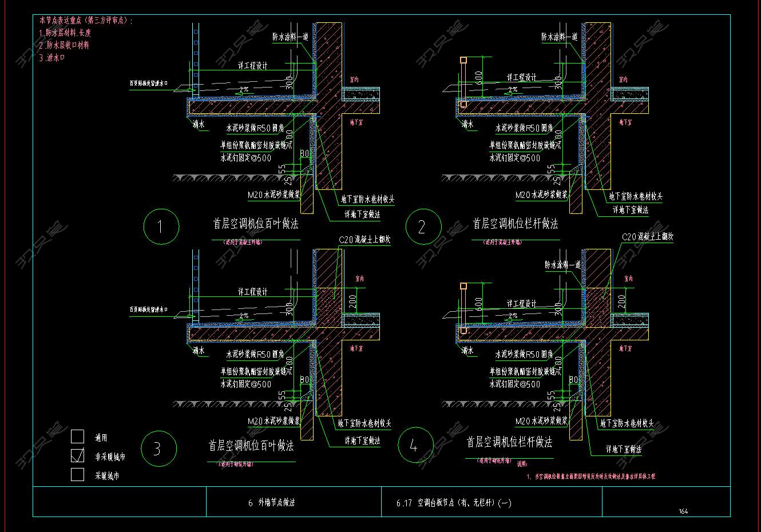This screenshot has width=761, height=532.
Task: Select the circled number 4 detail marker
Action: (x=414, y=445)
